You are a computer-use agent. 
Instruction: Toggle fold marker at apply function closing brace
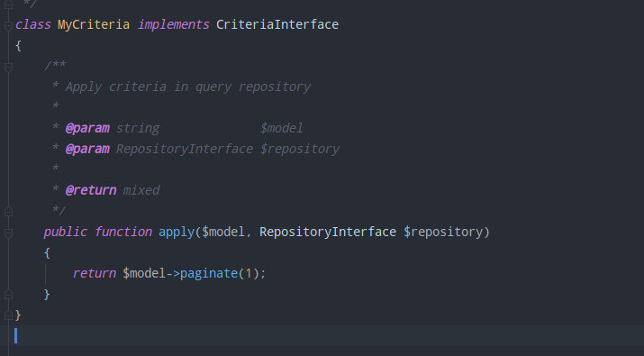coord(8,295)
